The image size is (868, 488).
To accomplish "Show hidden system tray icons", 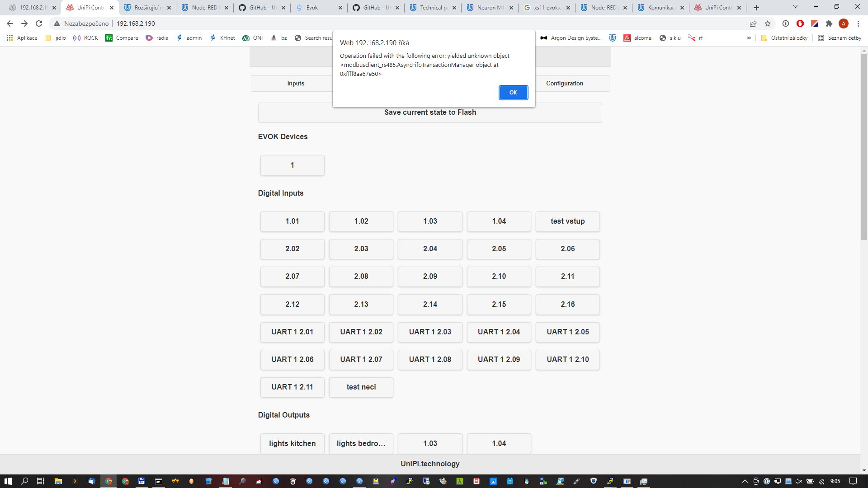I will click(x=745, y=481).
